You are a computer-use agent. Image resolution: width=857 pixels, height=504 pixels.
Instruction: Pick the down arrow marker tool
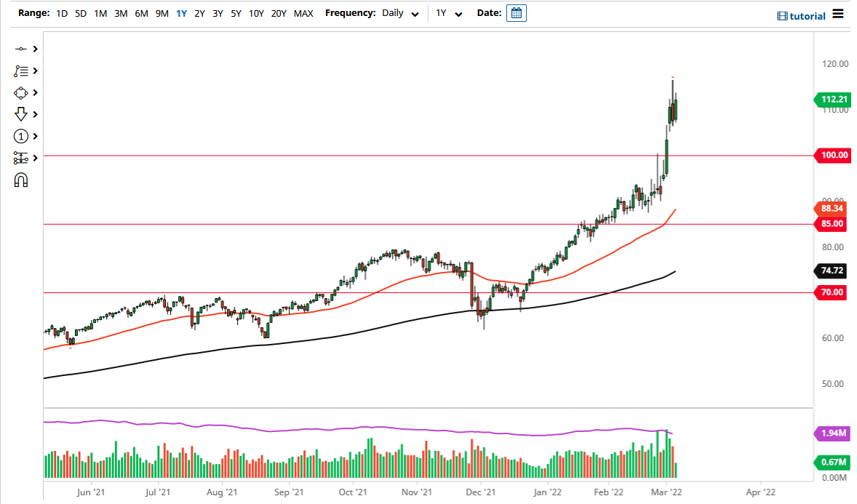(x=21, y=114)
